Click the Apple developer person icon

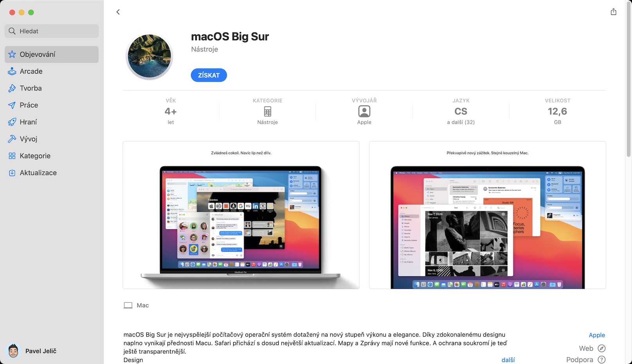pyautogui.click(x=364, y=112)
